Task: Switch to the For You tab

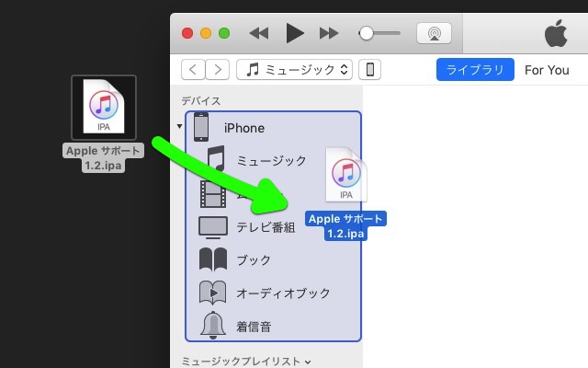Action: pos(547,70)
